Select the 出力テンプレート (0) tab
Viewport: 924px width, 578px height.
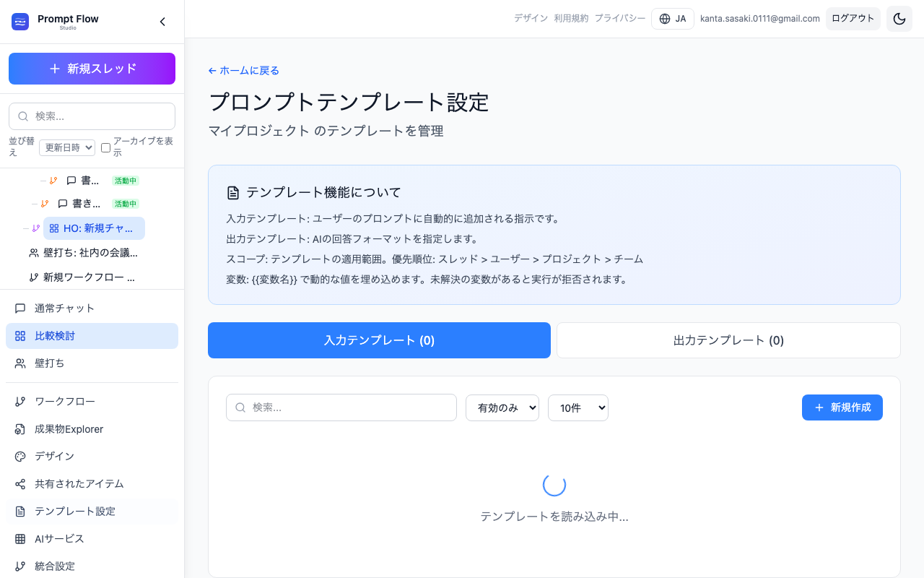(728, 340)
